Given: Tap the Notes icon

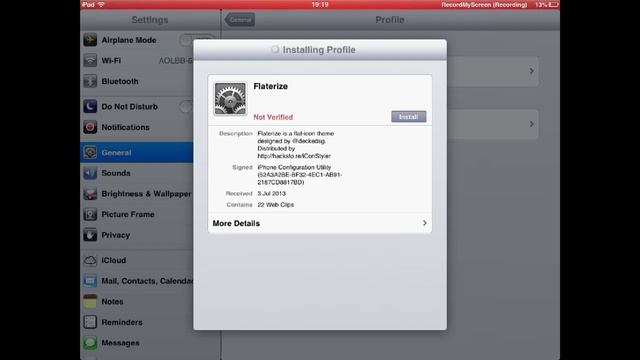Looking at the screenshot, I should pyautogui.click(x=90, y=301).
